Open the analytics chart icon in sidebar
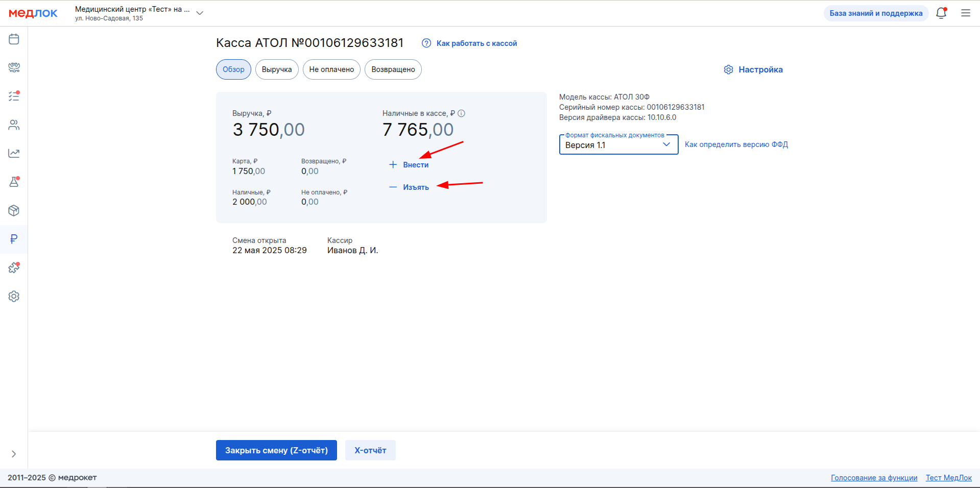 14,153
